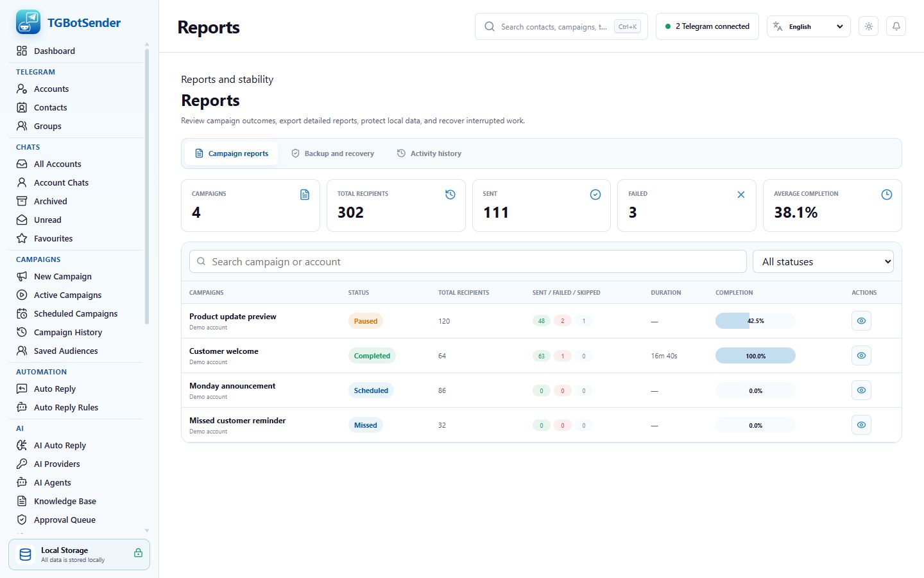Open Accounts in the Telegram section
Screen dimensions: 924x578
(76, 89)
